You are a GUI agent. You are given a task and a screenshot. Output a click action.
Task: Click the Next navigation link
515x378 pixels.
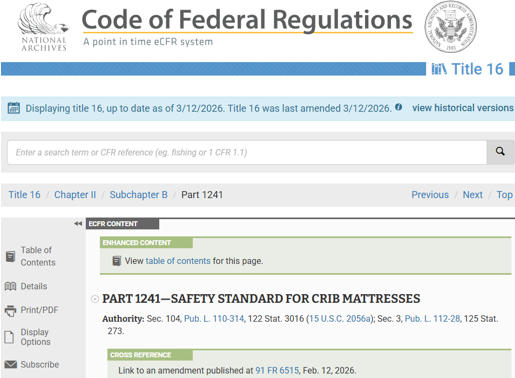point(472,195)
